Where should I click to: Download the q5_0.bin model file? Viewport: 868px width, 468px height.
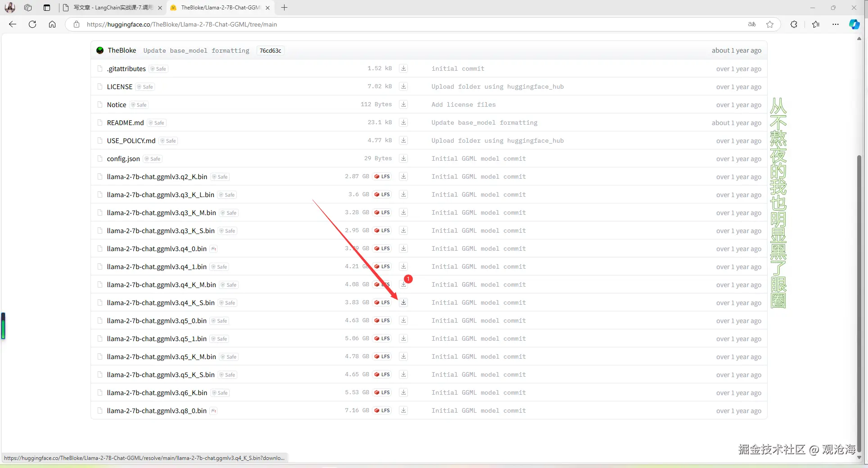pyautogui.click(x=403, y=320)
